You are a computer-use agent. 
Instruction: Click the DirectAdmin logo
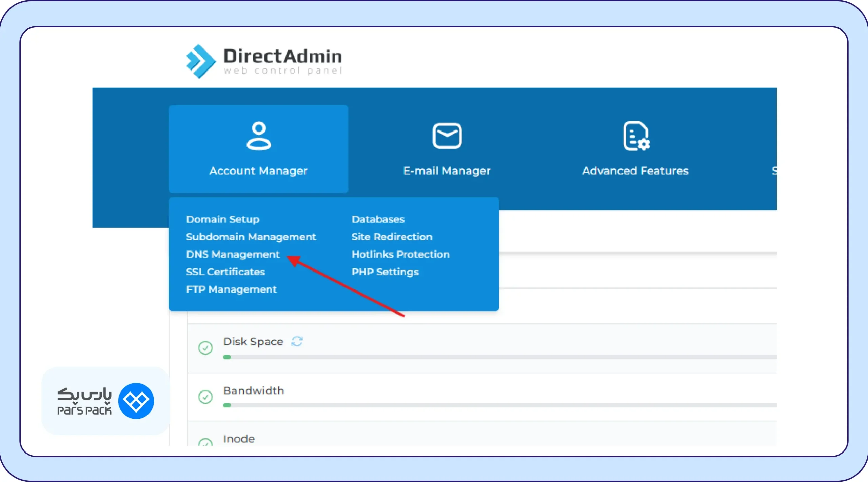pos(264,61)
